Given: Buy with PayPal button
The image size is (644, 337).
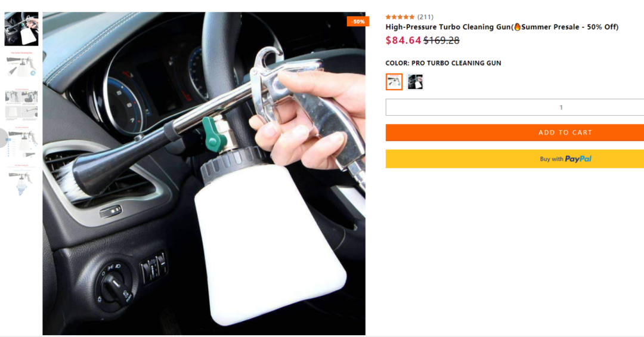Looking at the screenshot, I should click(515, 159).
